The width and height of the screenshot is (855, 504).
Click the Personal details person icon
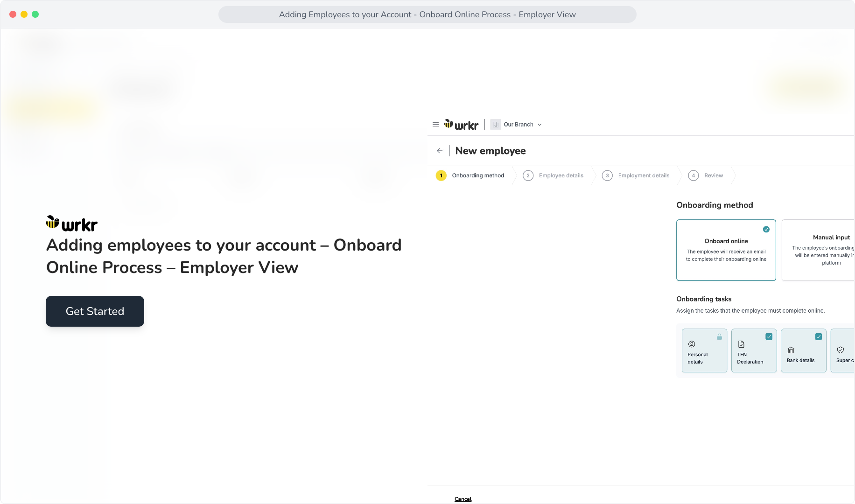point(692,344)
